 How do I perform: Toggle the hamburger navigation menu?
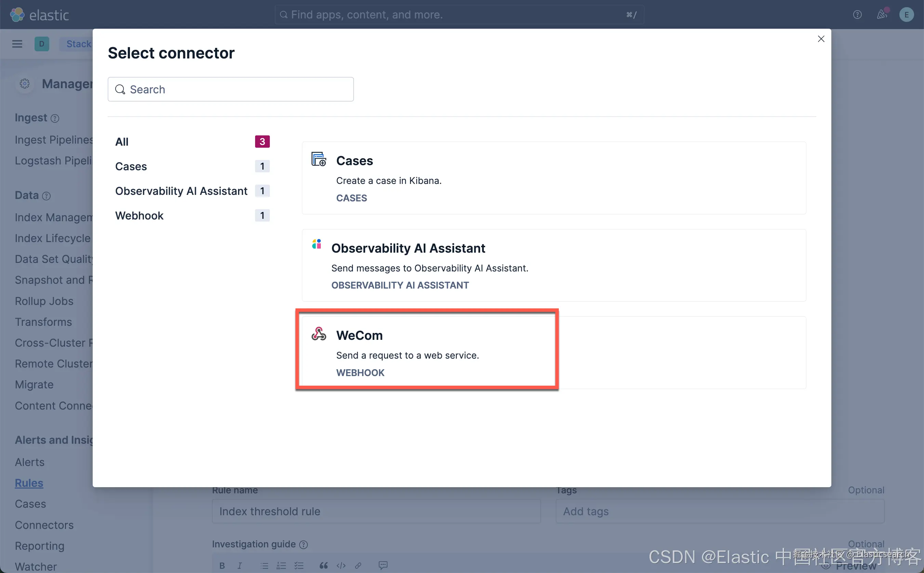click(17, 44)
